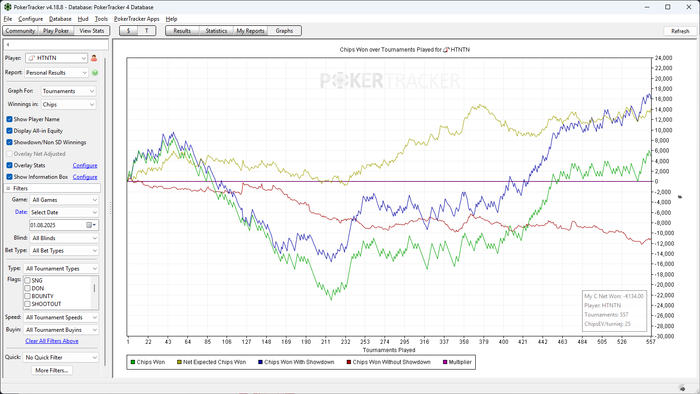
Task: Uncheck Show Player Name
Action: click(9, 119)
